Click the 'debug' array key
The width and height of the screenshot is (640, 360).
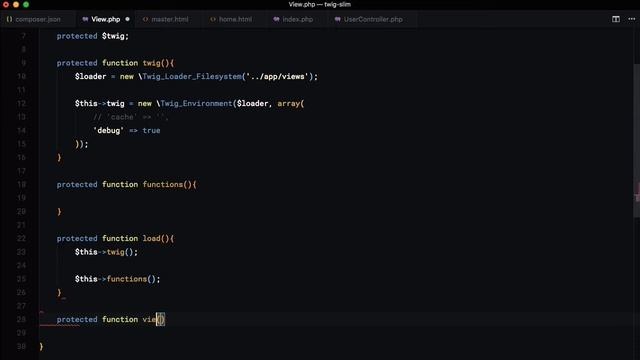(x=109, y=130)
